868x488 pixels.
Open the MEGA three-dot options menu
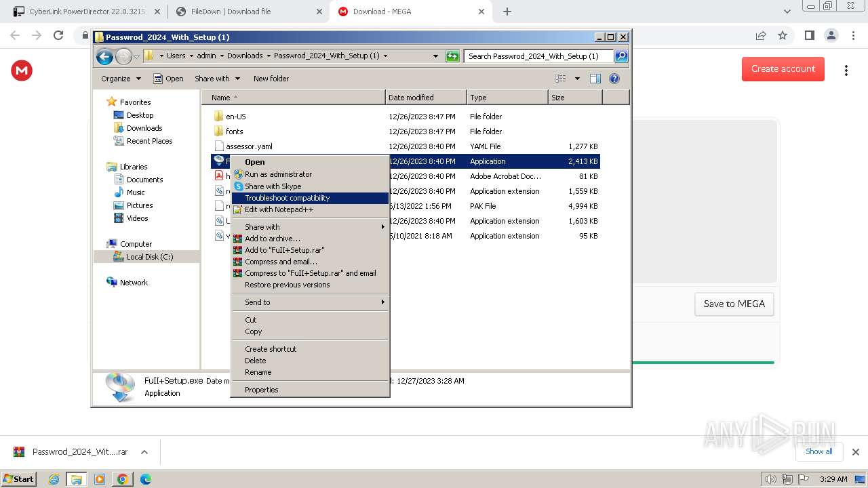click(846, 70)
